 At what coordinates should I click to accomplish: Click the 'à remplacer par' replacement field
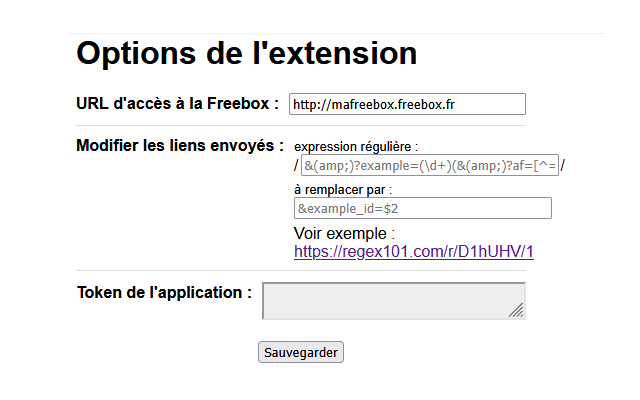pyautogui.click(x=423, y=208)
